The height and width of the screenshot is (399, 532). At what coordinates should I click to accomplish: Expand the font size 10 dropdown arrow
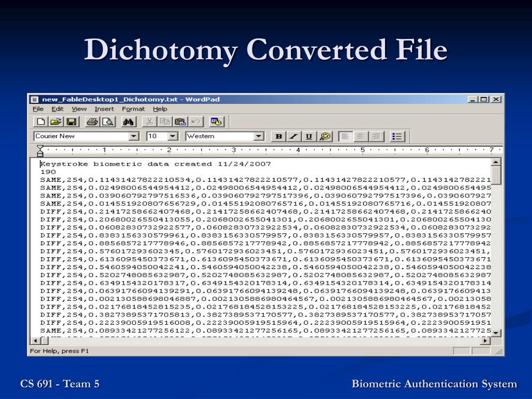[x=173, y=137]
